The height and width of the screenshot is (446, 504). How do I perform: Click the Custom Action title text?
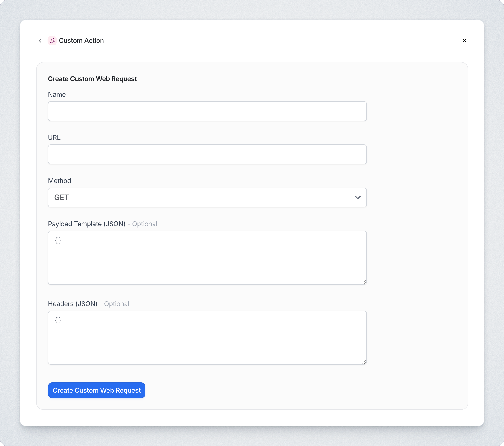point(82,41)
